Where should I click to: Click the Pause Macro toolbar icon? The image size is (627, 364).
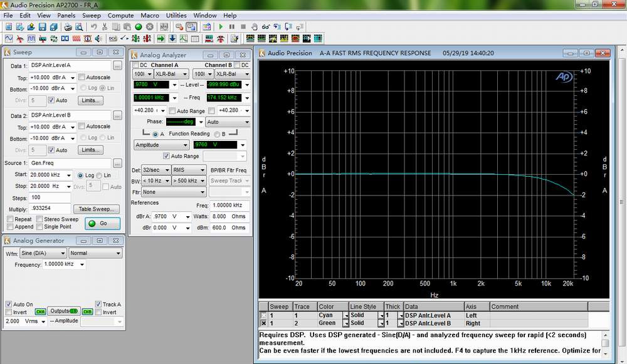click(x=232, y=27)
